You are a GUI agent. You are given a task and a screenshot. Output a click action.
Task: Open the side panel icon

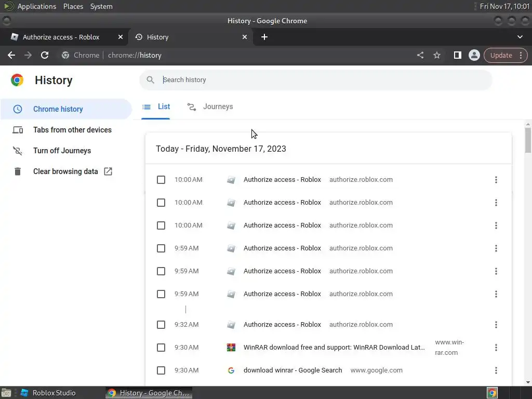[x=457, y=55]
